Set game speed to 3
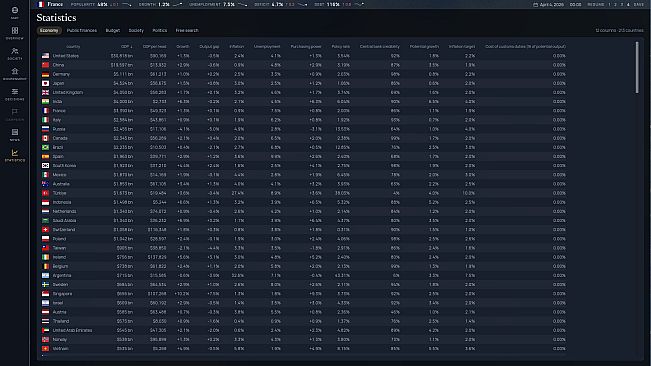The width and height of the screenshot is (651, 366). [622, 5]
